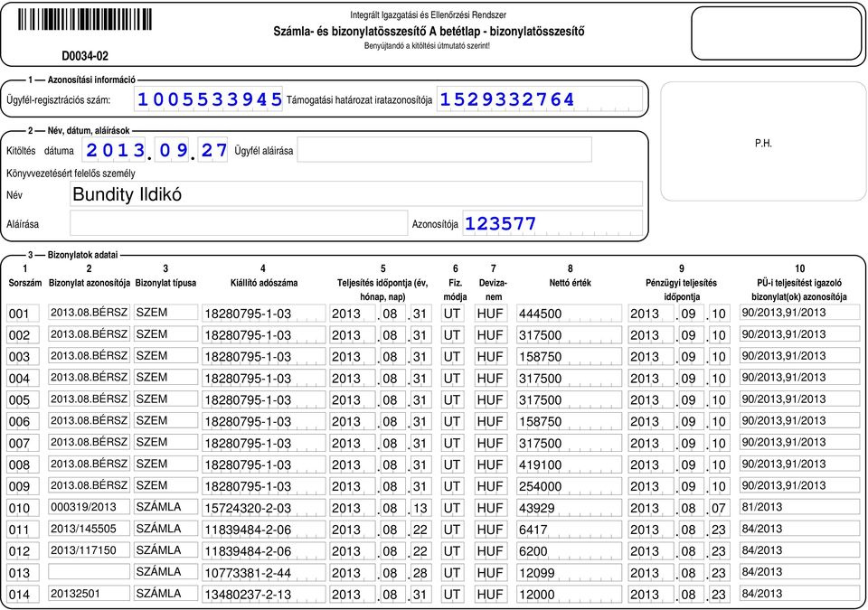Click PÜ-i bizonylat 90/2013,91/2013 in row 001
This screenshot has width=868, height=610.
[x=800, y=313]
